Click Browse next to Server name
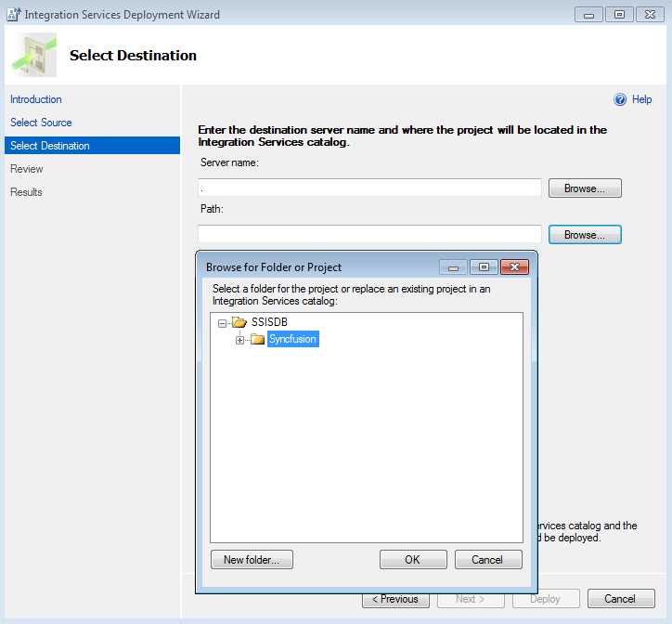Image resolution: width=672 pixels, height=624 pixels. (585, 188)
